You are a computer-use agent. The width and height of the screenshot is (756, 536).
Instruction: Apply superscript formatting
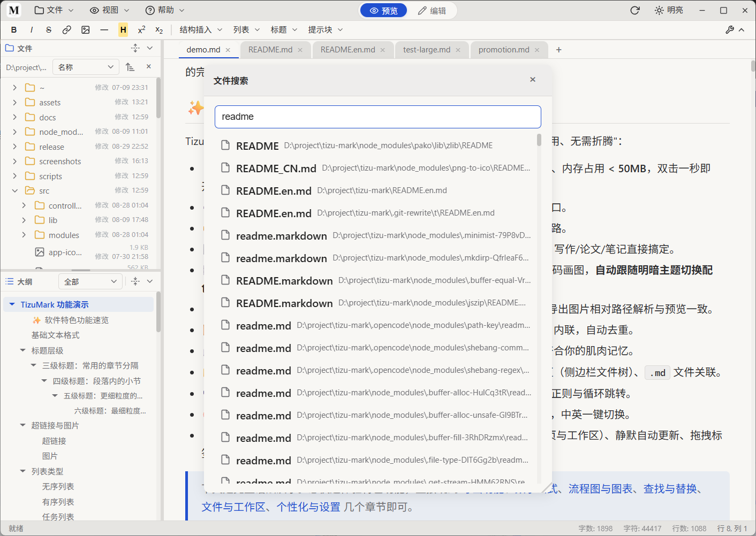tap(141, 30)
